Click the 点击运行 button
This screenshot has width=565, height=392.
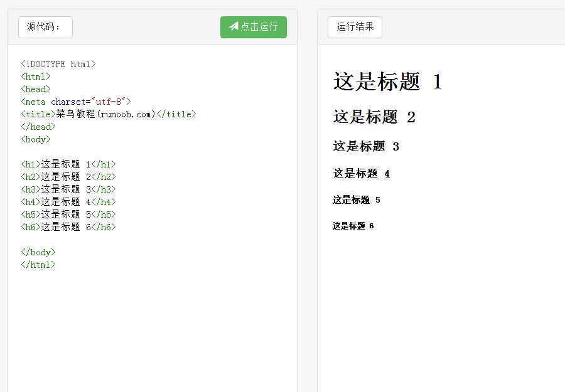pyautogui.click(x=253, y=27)
